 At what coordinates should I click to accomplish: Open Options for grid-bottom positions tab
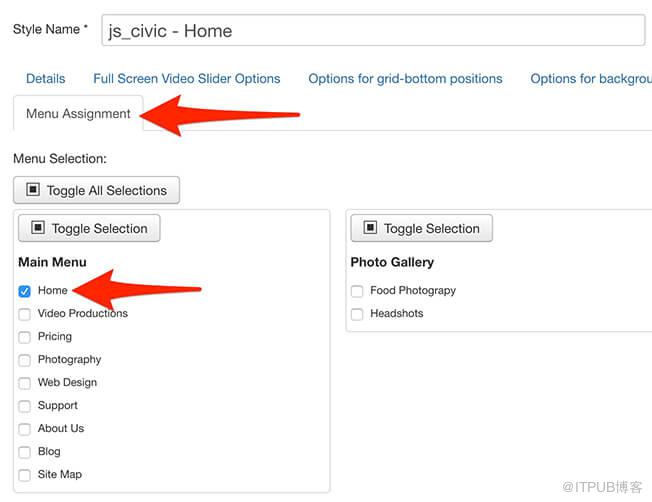405,79
